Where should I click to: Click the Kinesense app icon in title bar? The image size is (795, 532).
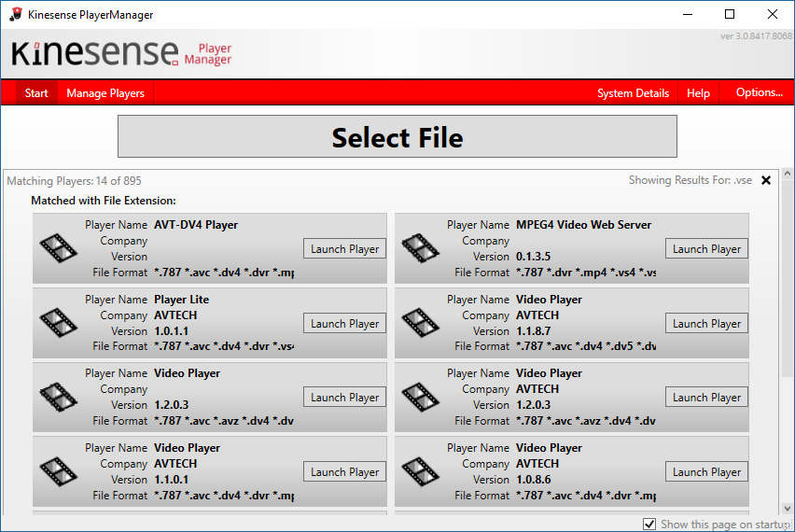(15, 15)
